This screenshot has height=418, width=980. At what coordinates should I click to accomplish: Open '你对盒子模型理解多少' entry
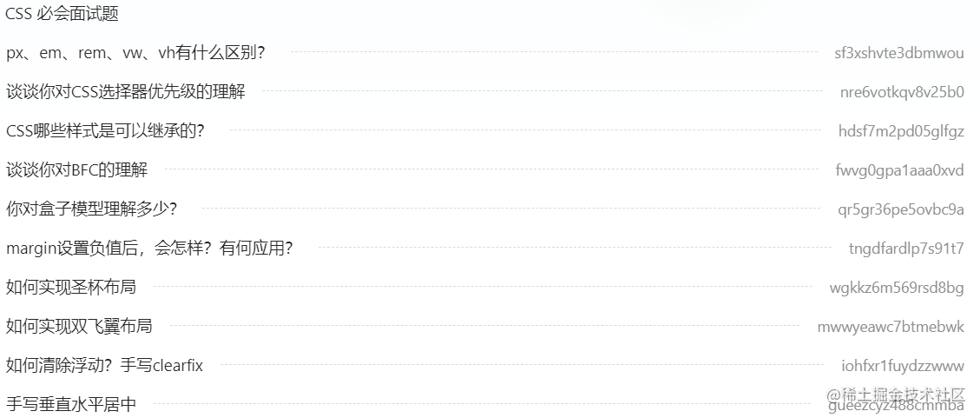tap(92, 209)
